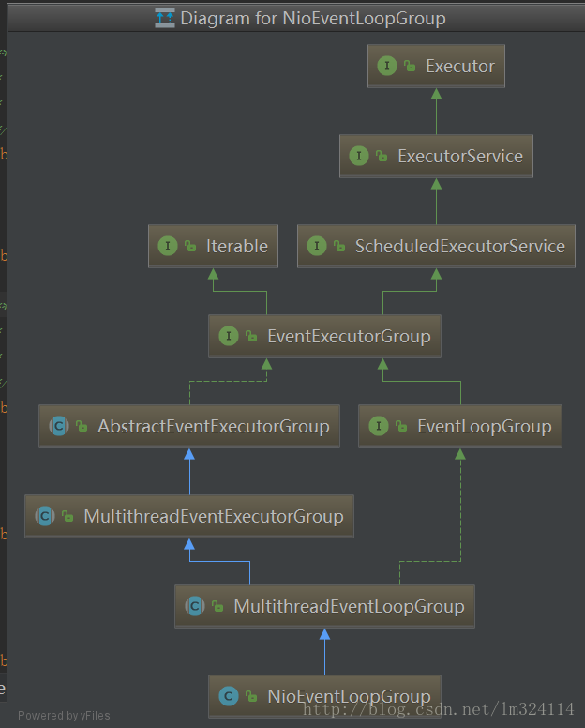The width and height of the screenshot is (585, 728).
Task: Click the lock icon beside NioEventLoopGroup
Action: (251, 696)
